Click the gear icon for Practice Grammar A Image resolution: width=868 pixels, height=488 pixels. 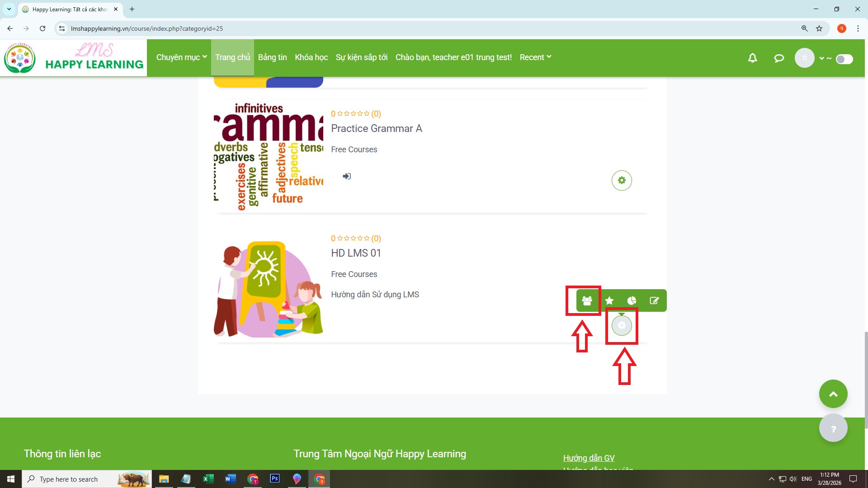(622, 180)
